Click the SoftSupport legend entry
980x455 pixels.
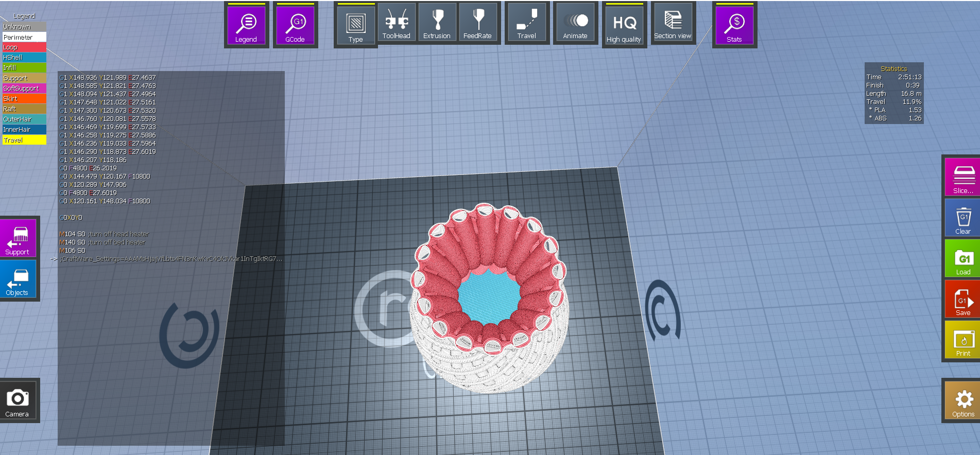coord(24,89)
